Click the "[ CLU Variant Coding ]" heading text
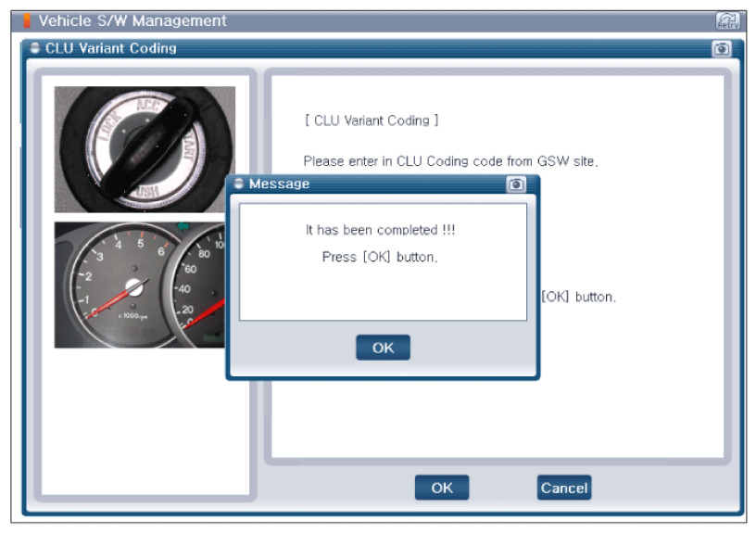Screen dimensions: 756x533 [x=371, y=121]
